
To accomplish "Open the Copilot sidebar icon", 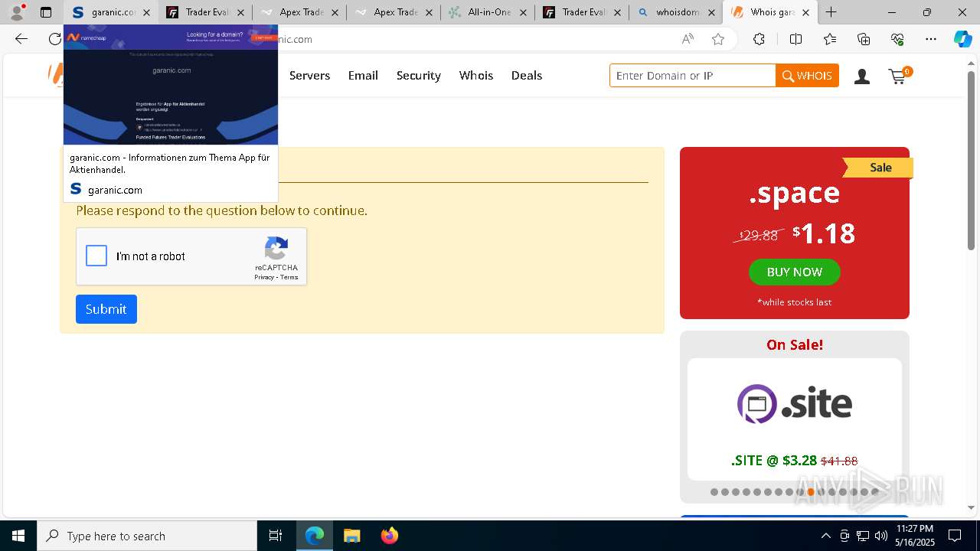I will (x=962, y=39).
